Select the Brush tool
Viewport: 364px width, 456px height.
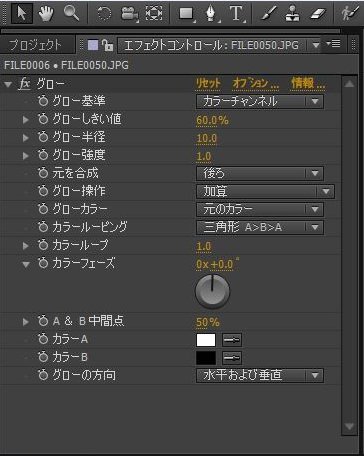[x=269, y=14]
